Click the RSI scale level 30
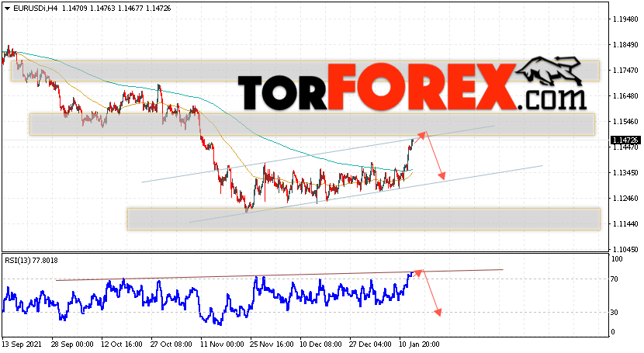The height and width of the screenshot is (353, 644). click(x=615, y=313)
